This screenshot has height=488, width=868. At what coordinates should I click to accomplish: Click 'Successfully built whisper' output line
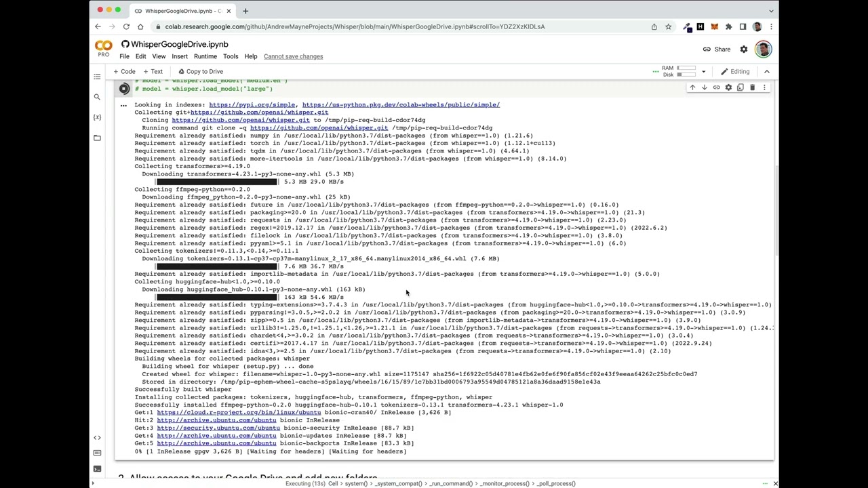[x=182, y=389]
